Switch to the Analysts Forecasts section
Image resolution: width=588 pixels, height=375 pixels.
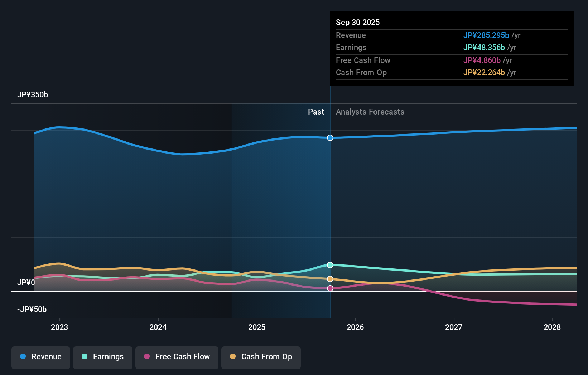point(370,112)
